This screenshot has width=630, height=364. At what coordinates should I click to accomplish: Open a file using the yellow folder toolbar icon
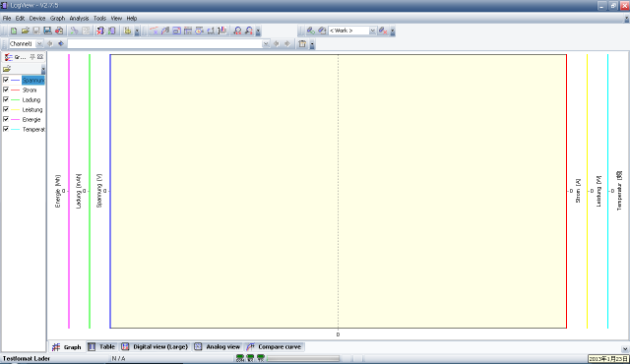[26, 30]
